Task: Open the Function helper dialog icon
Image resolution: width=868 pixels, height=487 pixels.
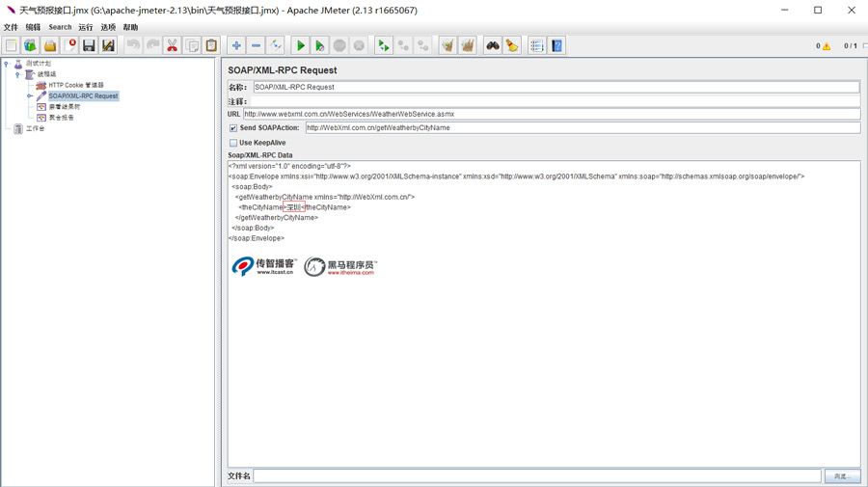Action: 537,46
